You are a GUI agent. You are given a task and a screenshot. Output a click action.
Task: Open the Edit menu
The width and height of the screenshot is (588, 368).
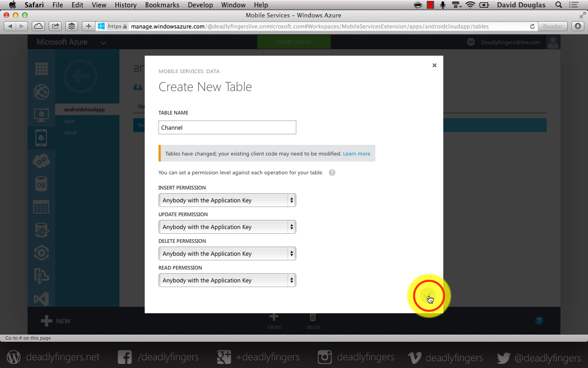point(78,5)
